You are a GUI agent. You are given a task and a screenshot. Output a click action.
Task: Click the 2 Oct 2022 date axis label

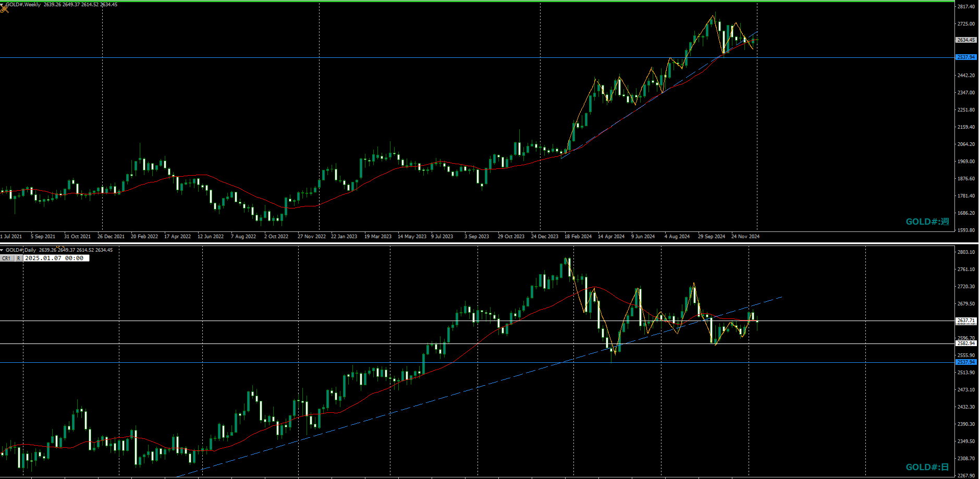[x=276, y=237]
